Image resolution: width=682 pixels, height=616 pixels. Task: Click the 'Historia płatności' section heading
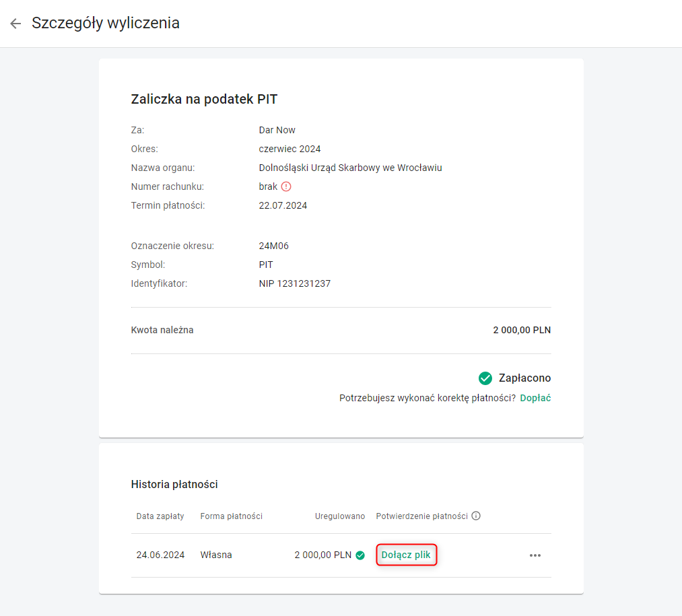click(x=174, y=484)
